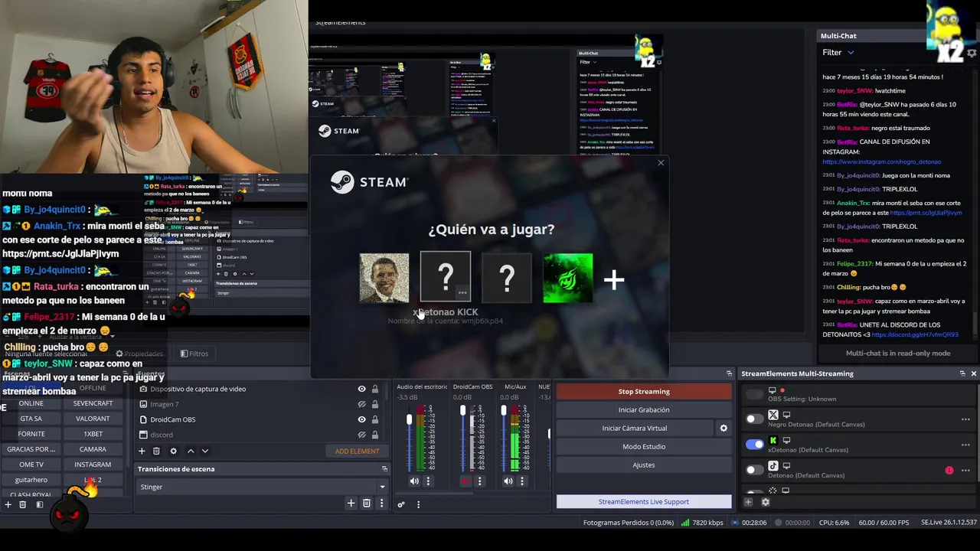
Task: Enable Detonao TikTok streaming toggle
Action: (x=755, y=469)
